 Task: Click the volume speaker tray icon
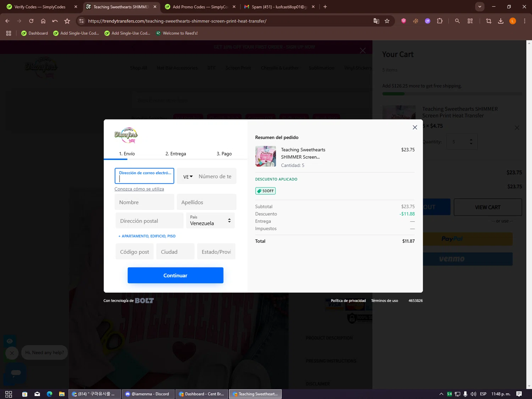click(x=473, y=394)
